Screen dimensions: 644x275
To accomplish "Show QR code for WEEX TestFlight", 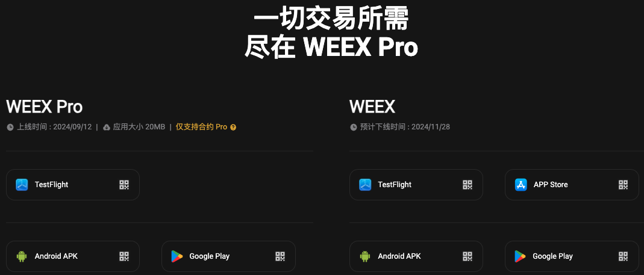I will pyautogui.click(x=467, y=185).
